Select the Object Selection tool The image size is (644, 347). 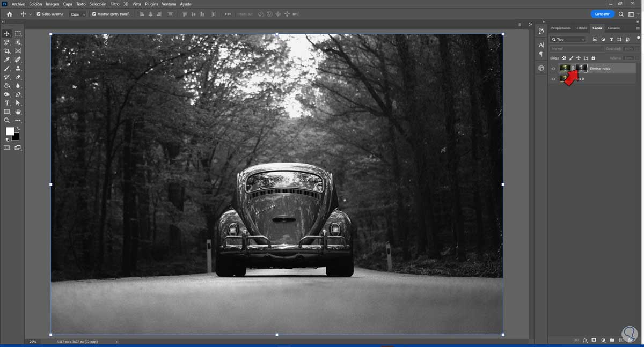[18, 42]
